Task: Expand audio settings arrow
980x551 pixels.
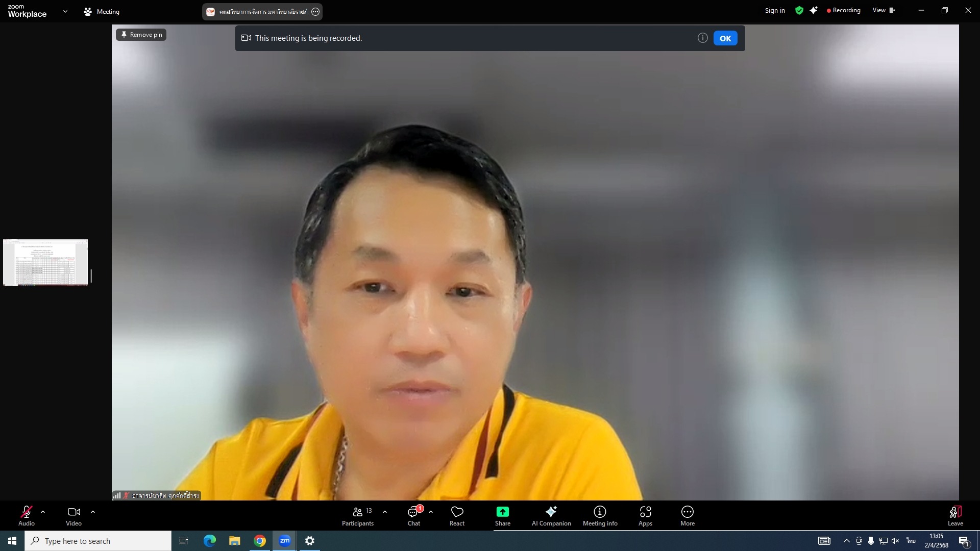Action: point(43,511)
